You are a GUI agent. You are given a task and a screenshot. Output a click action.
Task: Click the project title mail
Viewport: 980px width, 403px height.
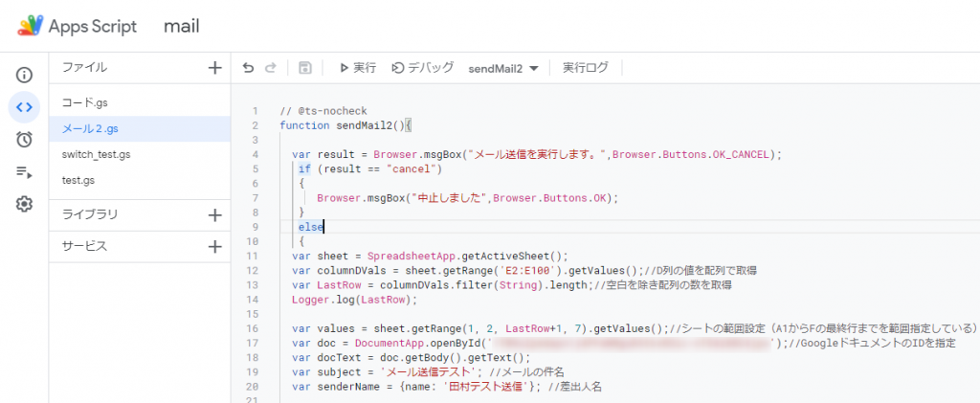pyautogui.click(x=181, y=26)
